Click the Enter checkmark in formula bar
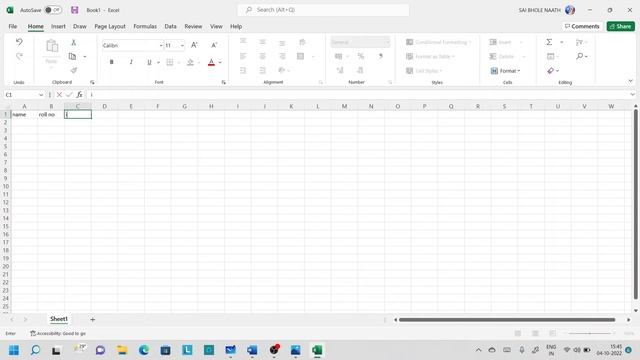The width and height of the screenshot is (640, 360). coord(69,95)
